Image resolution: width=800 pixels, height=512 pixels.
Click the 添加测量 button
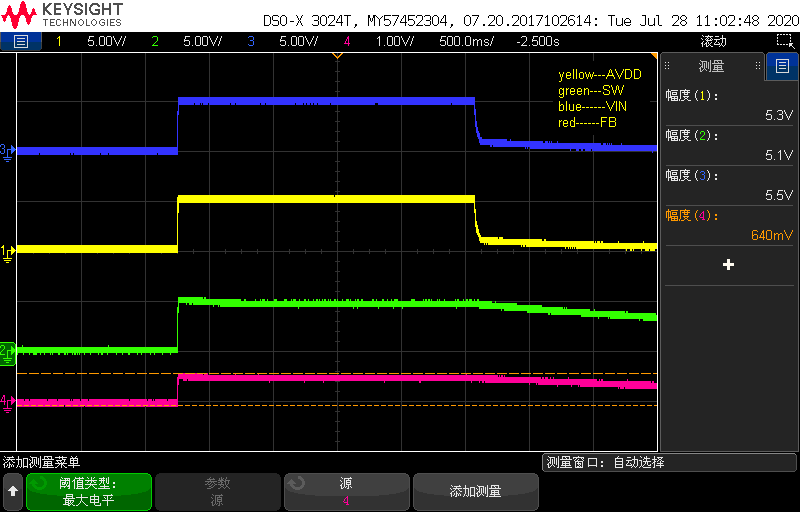tap(476, 492)
